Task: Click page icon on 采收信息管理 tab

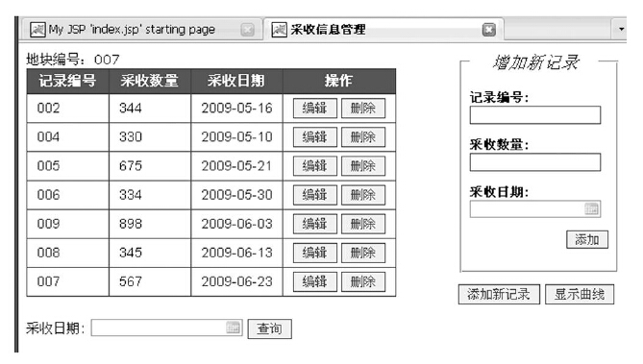Action: click(280, 30)
